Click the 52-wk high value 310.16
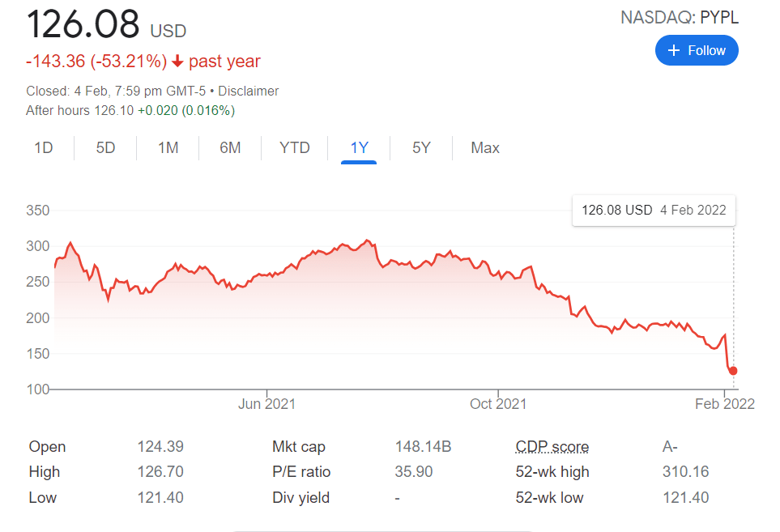The image size is (780, 532). pyautogui.click(x=685, y=472)
